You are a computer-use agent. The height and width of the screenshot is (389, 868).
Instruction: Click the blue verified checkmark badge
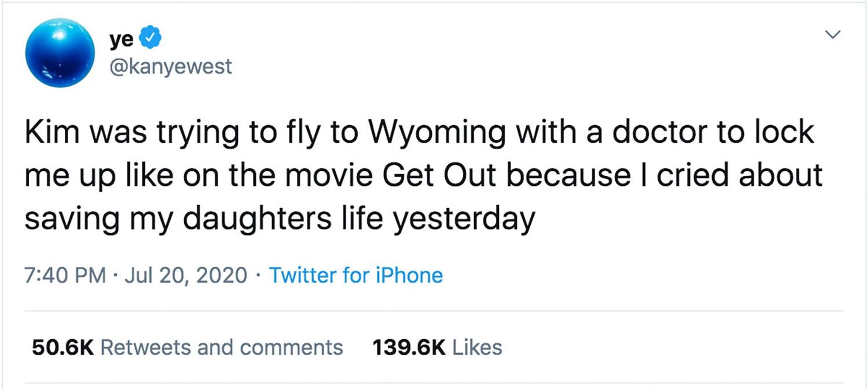[x=150, y=37]
